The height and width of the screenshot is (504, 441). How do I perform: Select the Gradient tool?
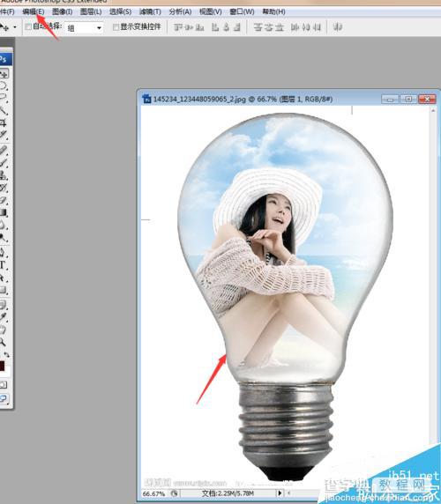point(4,212)
